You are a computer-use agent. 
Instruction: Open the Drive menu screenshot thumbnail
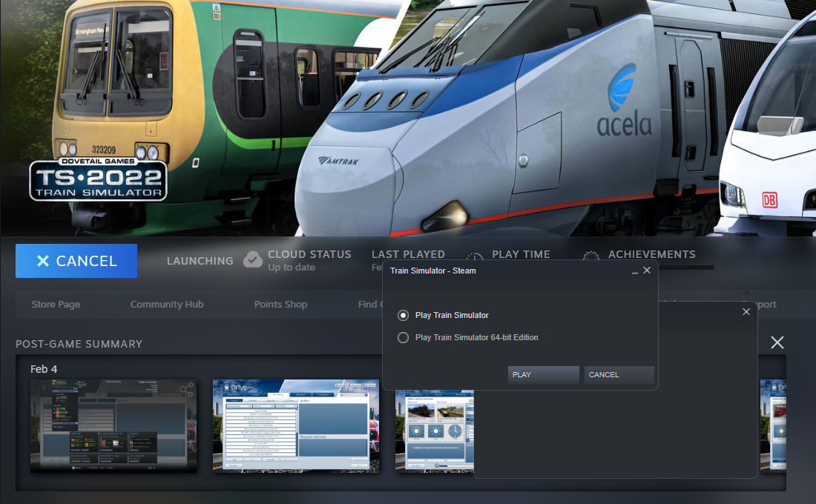click(296, 426)
